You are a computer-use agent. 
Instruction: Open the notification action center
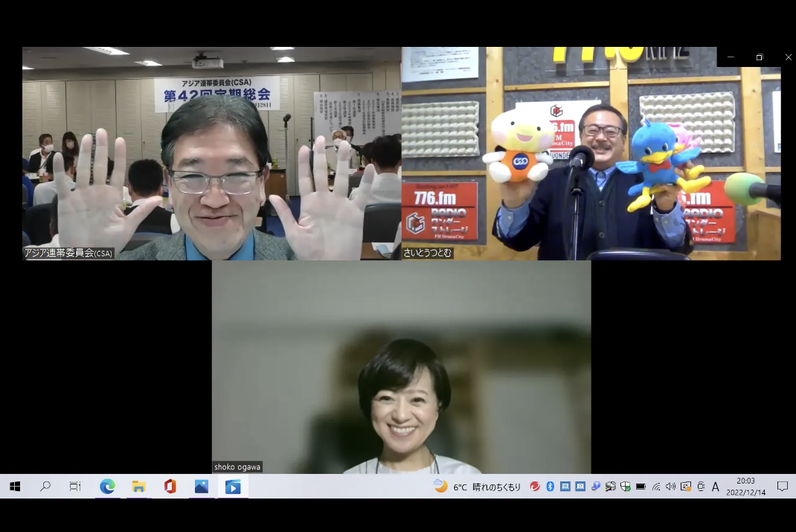click(x=782, y=487)
